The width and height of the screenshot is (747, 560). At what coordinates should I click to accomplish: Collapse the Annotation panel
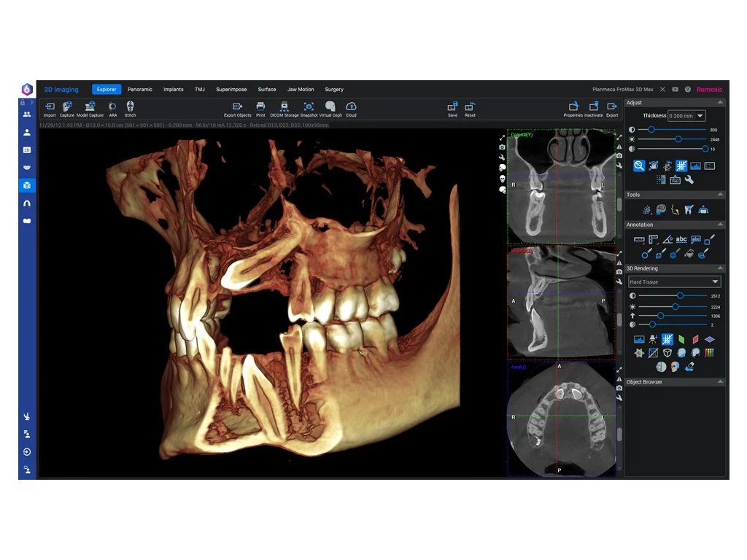[x=721, y=225]
